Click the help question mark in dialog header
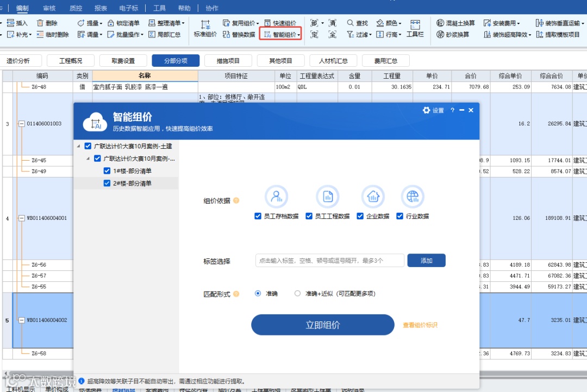Screen dimensions: 587x392 (x=452, y=110)
